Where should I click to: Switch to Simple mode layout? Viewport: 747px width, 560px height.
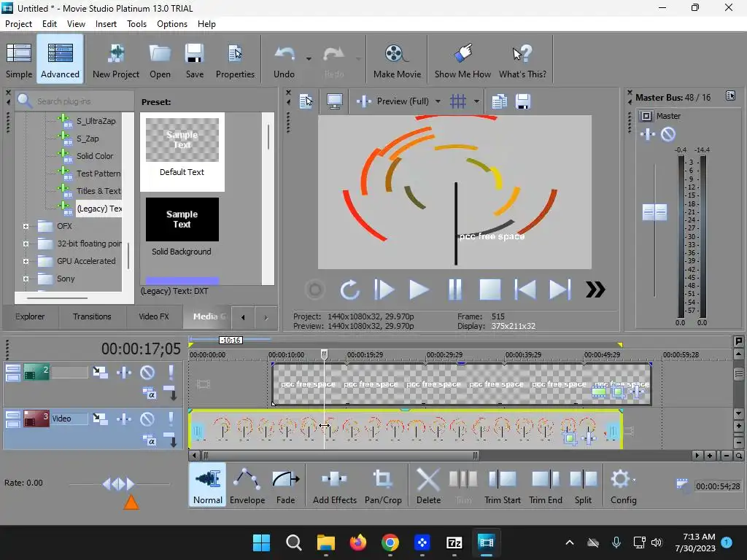coord(19,60)
